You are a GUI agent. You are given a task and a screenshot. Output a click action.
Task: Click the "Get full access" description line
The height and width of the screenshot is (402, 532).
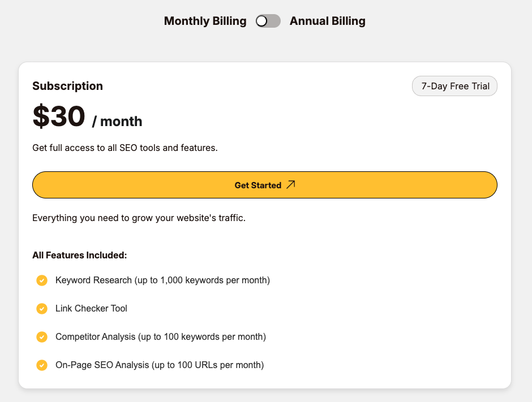(125, 148)
